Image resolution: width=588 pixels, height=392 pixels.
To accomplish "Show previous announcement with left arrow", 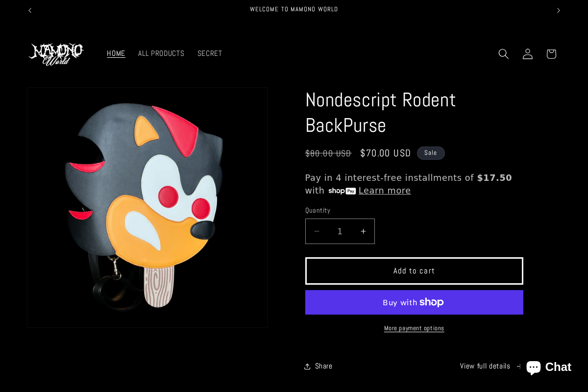I will [30, 10].
